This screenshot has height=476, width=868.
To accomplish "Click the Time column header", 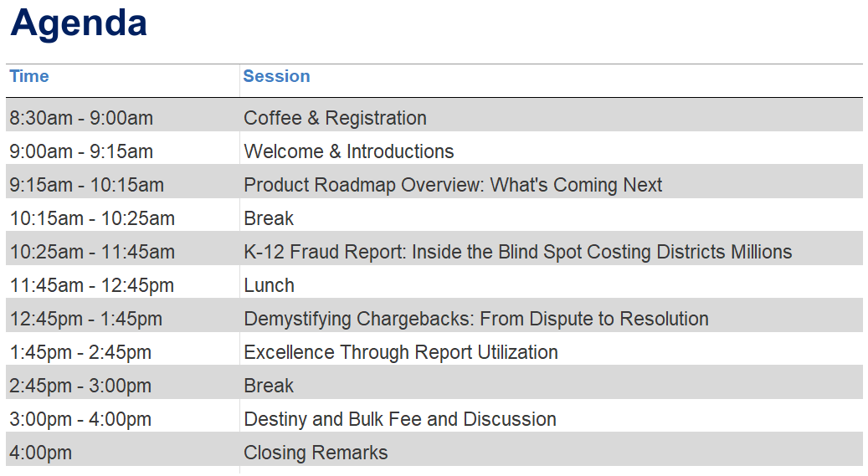I will click(29, 76).
